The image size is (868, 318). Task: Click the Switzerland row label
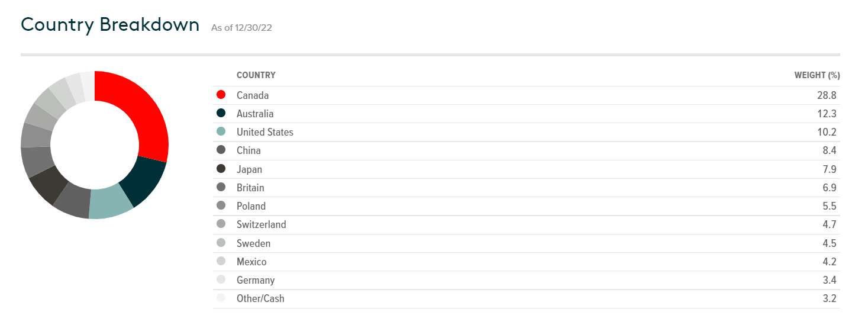[x=261, y=224]
